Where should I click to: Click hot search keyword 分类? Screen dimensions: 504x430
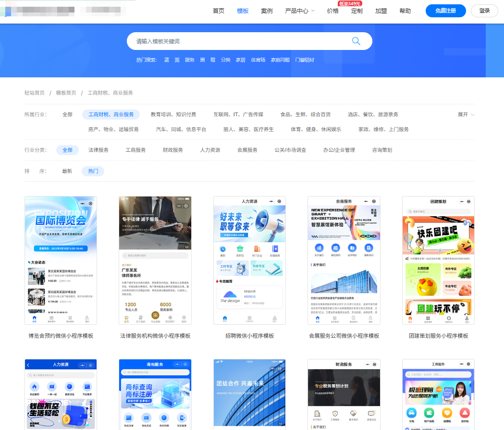[226, 60]
